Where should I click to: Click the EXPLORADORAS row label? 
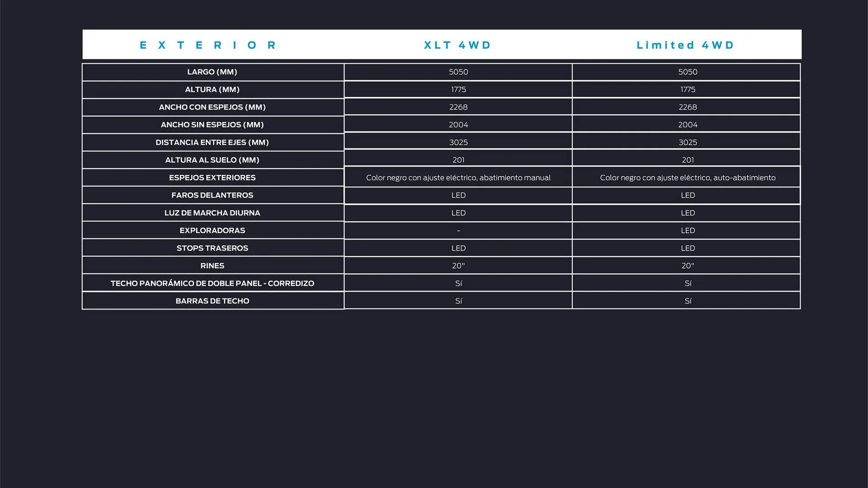[x=212, y=230]
